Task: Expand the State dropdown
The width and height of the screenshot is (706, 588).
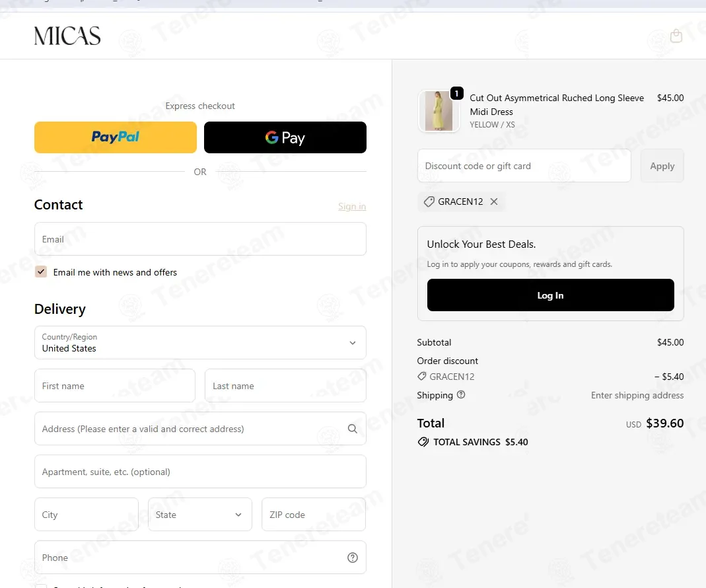Action: point(200,514)
